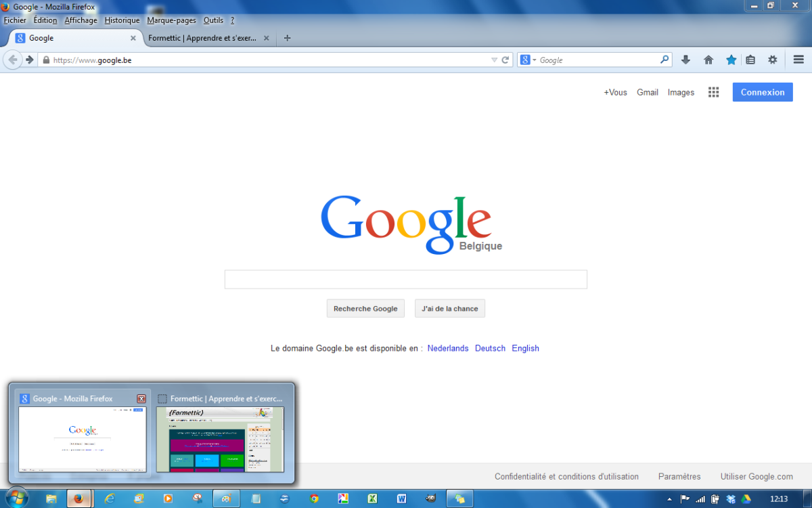Open the Firefox hamburger menu

click(x=798, y=60)
